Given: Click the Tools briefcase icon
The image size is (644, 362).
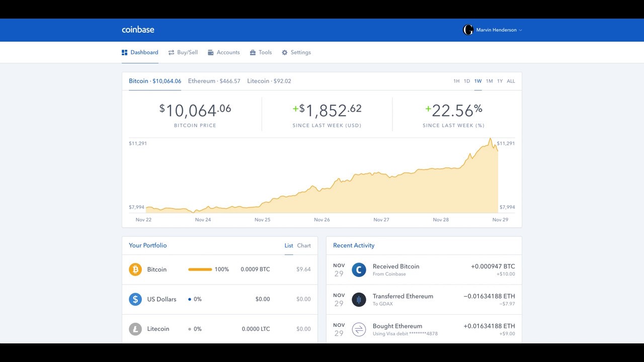Looking at the screenshot, I should 253,52.
